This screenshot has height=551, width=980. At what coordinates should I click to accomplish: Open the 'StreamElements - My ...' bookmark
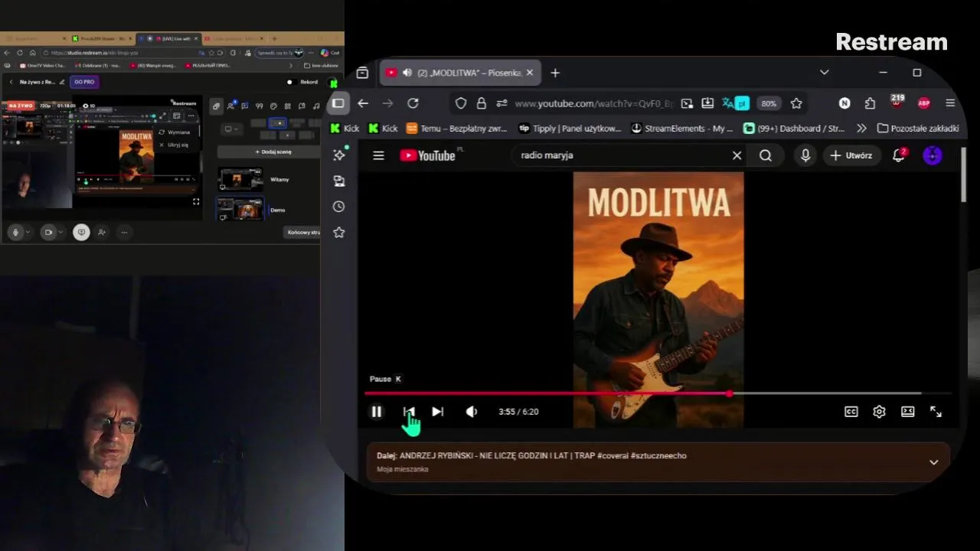tap(682, 129)
